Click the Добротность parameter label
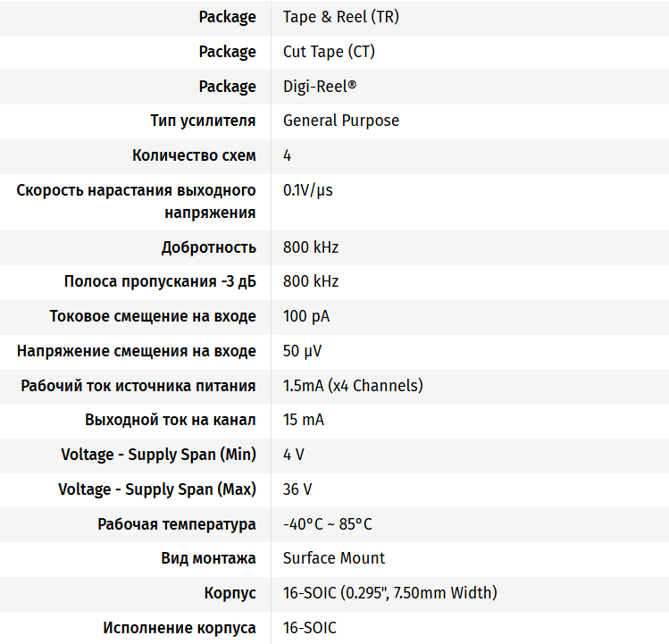This screenshot has width=669, height=644. pos(208,247)
